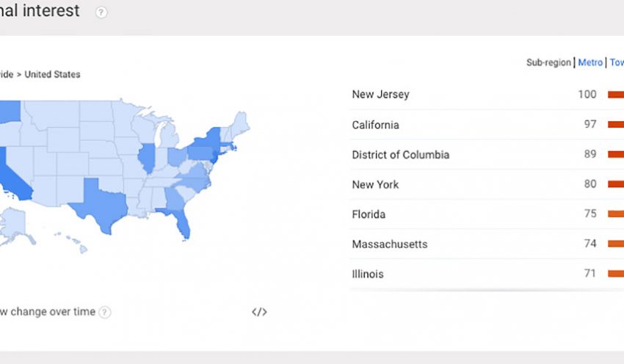Open District of Columbia from the list
The height and width of the screenshot is (364, 624).
pyautogui.click(x=401, y=155)
